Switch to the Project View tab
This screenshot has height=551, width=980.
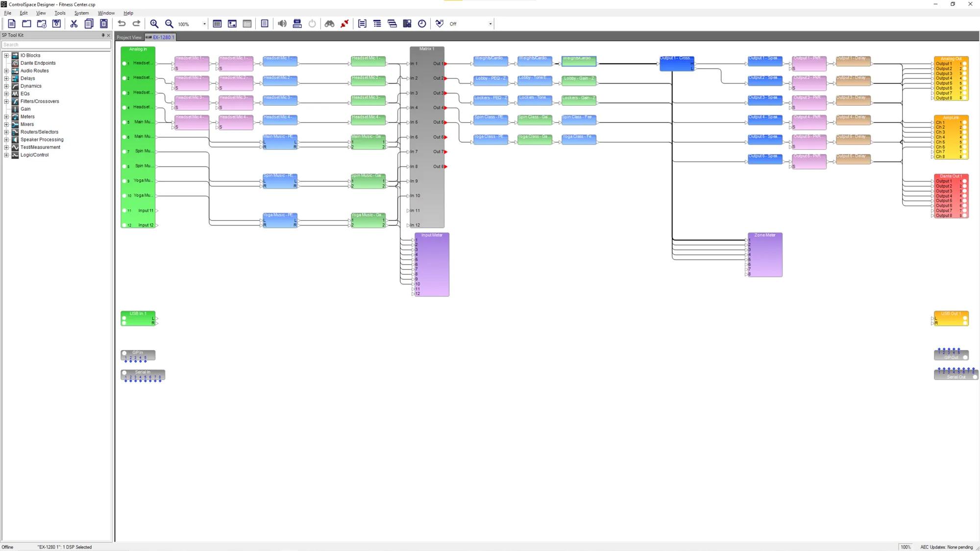pos(129,37)
